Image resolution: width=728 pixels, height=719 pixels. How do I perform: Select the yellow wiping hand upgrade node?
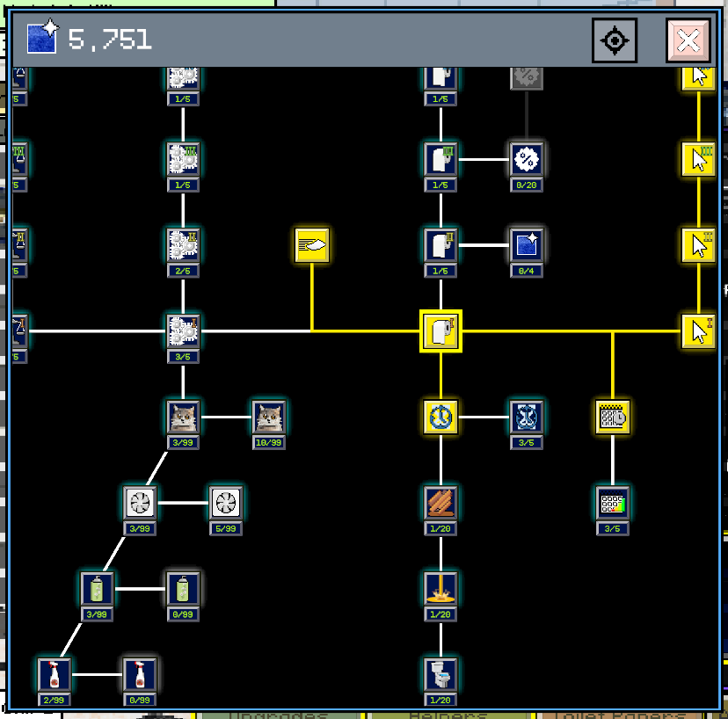coord(312,245)
